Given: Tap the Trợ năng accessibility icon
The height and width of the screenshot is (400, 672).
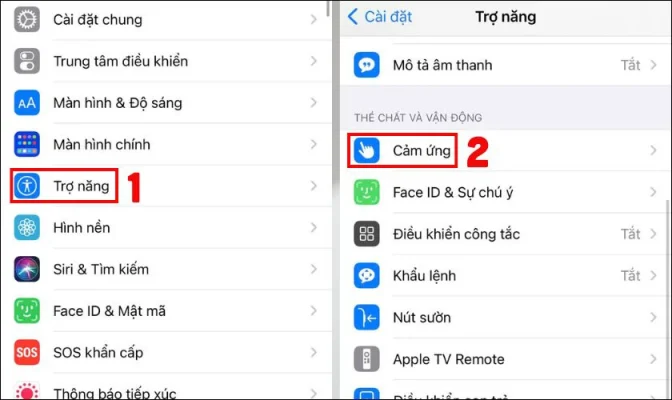Looking at the screenshot, I should click(x=27, y=186).
